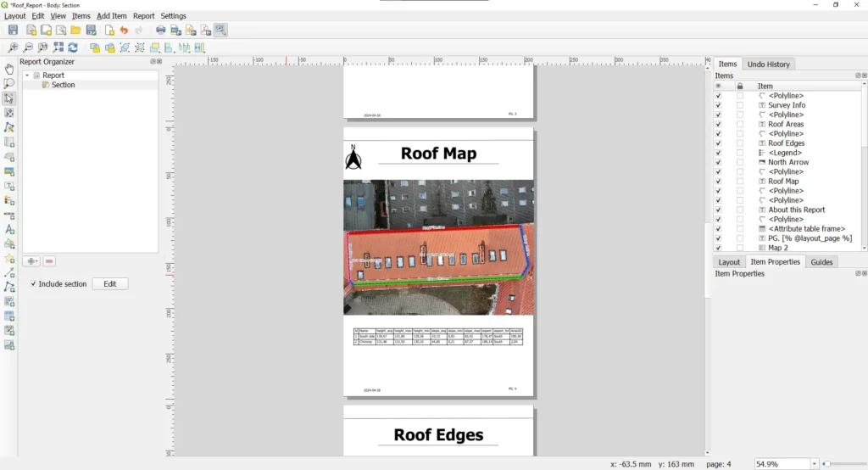
Task: Select the Edit Nodes tool
Action: 8,127
